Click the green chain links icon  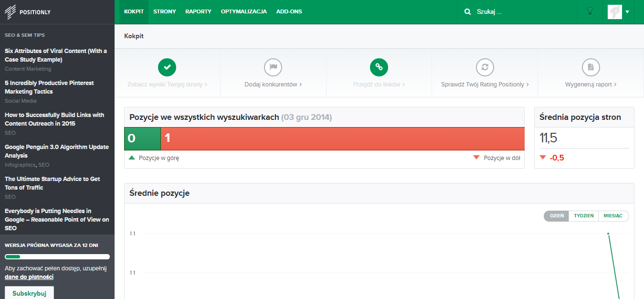pos(379,67)
